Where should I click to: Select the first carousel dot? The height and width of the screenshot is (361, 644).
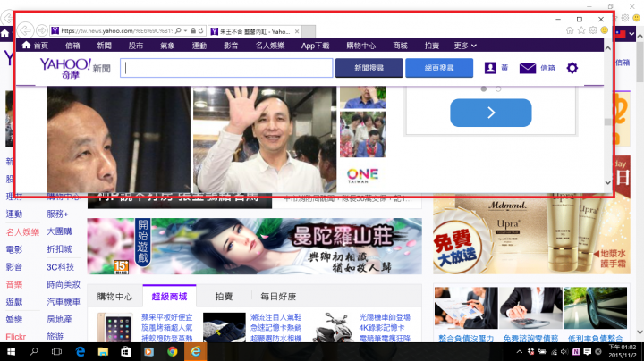483,88
